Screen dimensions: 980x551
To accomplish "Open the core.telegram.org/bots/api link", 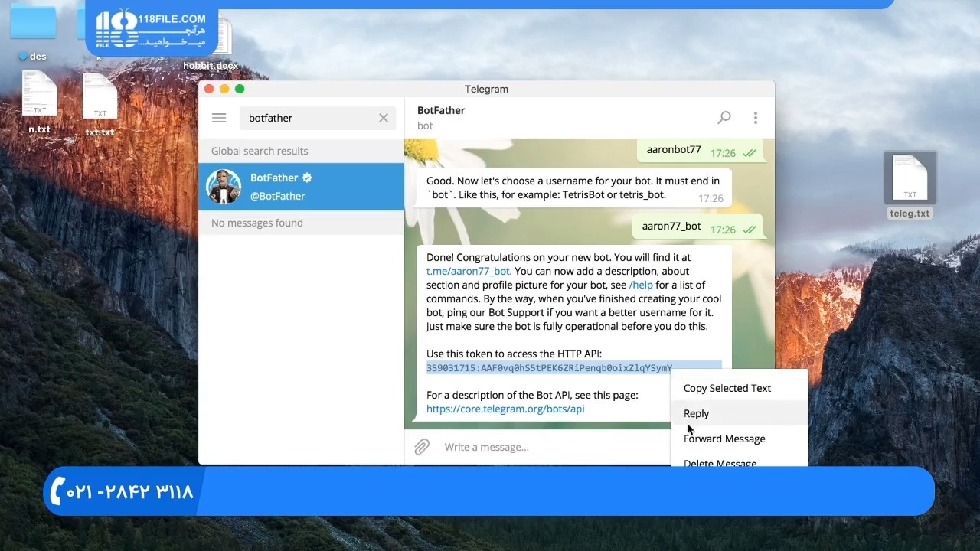I will coord(505,409).
